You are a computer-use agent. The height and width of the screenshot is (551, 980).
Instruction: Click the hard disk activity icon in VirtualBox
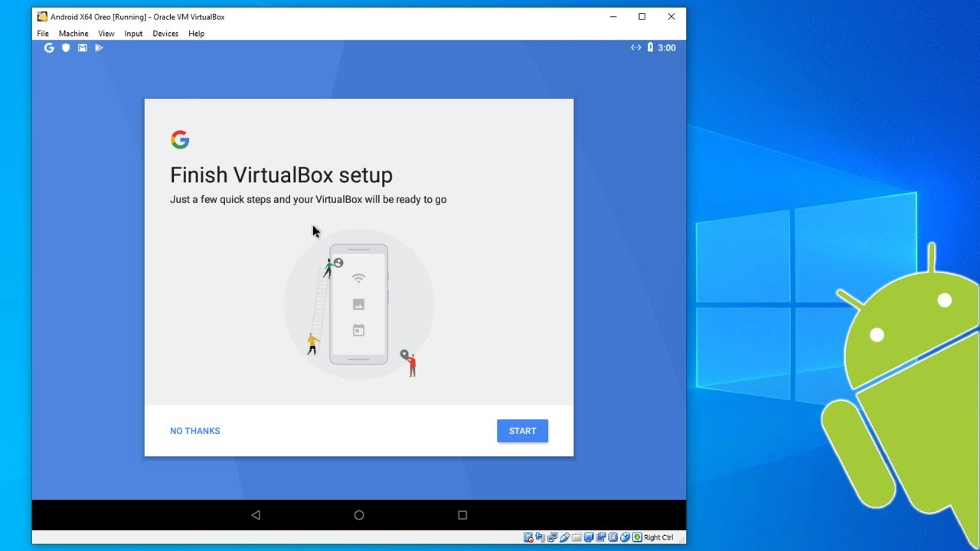(x=528, y=537)
